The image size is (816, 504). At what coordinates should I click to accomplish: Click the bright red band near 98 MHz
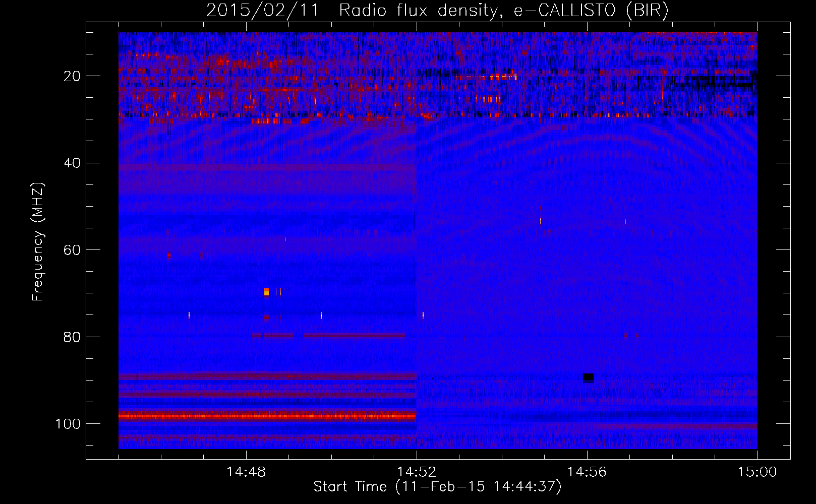(267, 416)
